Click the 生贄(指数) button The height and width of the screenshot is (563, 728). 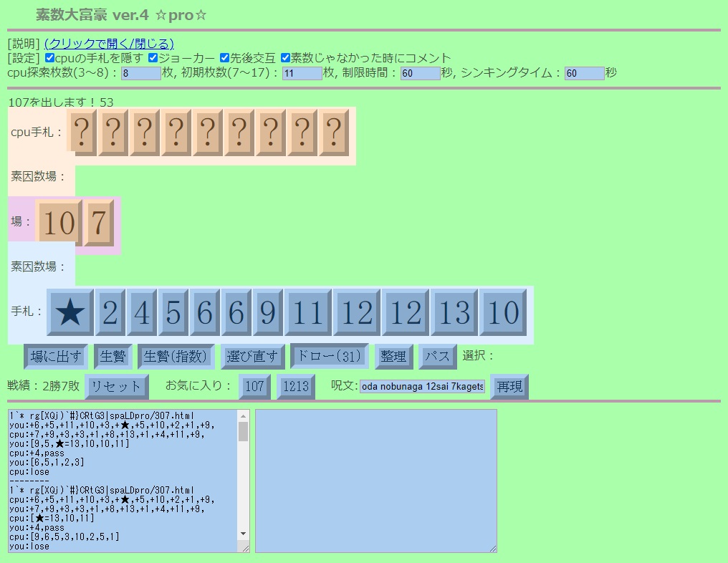[176, 357]
